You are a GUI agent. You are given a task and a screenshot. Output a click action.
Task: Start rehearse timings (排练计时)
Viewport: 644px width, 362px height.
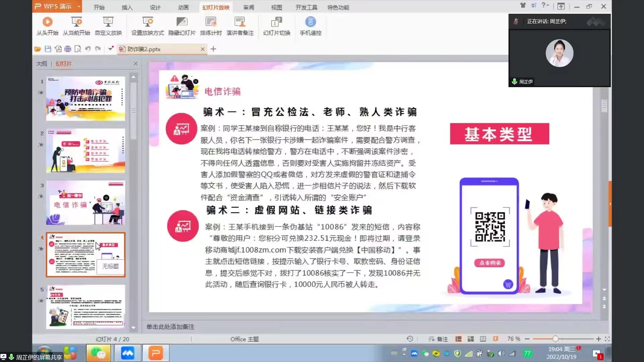tap(211, 26)
